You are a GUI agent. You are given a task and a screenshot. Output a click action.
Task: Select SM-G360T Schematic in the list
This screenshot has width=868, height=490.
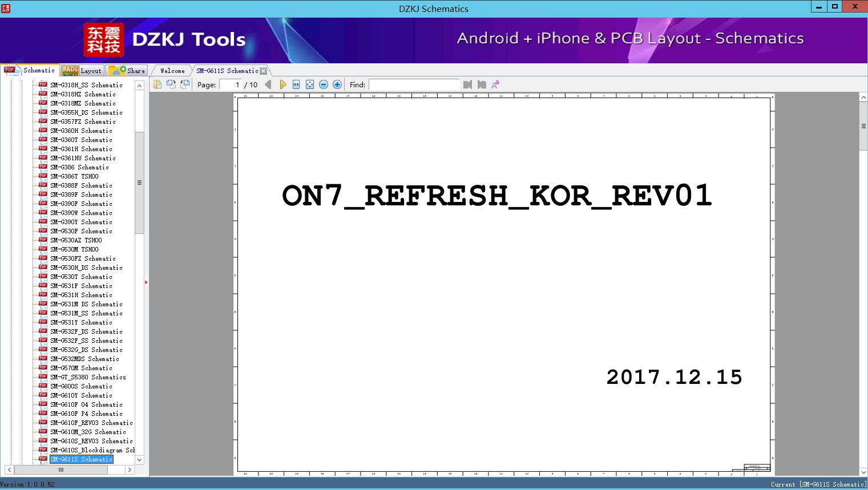pos(81,140)
